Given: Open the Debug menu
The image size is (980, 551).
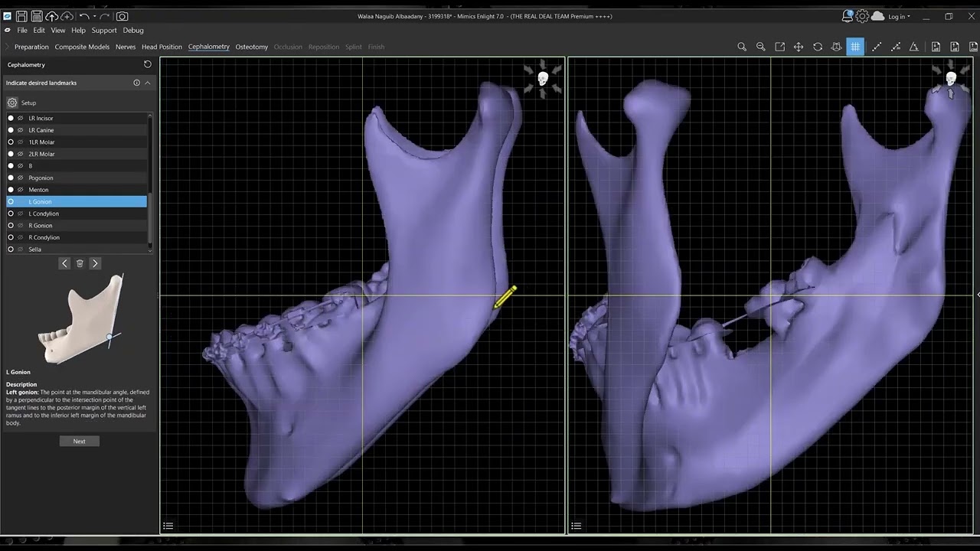Looking at the screenshot, I should (x=133, y=31).
